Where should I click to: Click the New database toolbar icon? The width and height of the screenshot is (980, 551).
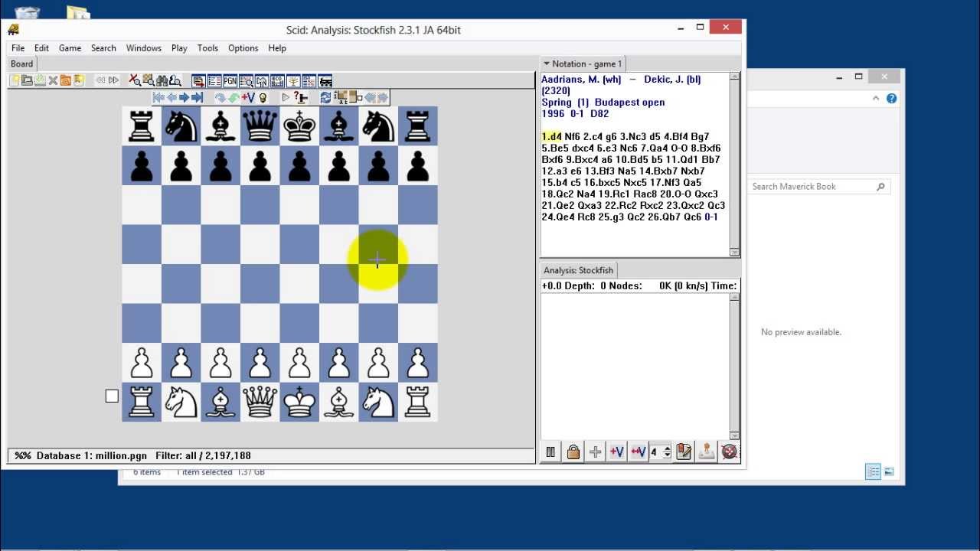pyautogui.click(x=15, y=80)
